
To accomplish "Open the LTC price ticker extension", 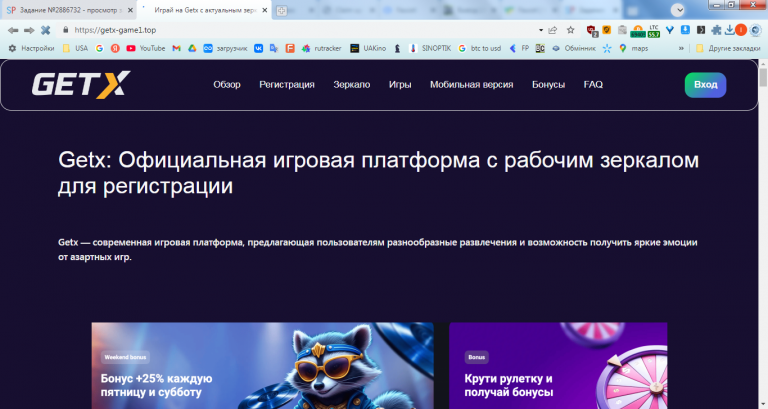I will [x=654, y=31].
